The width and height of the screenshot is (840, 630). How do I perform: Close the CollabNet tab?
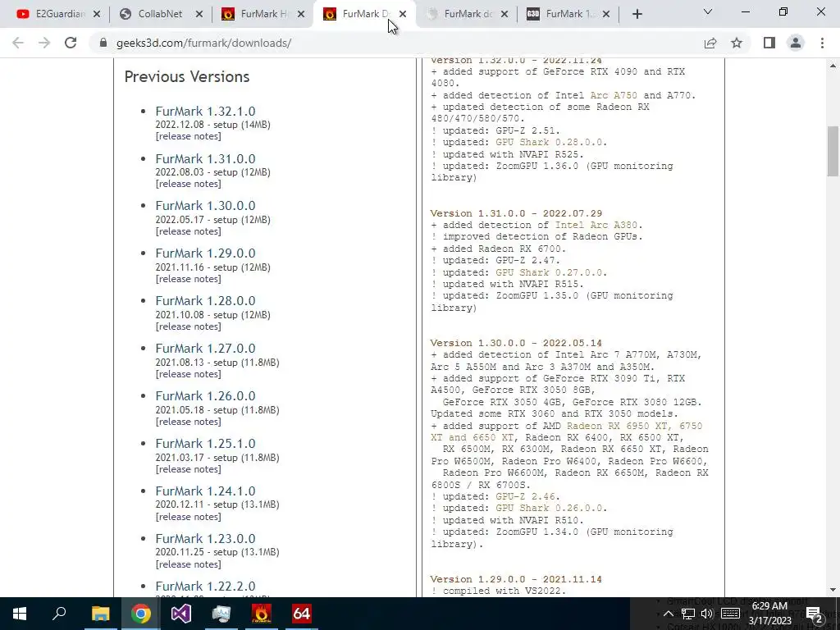point(199,15)
